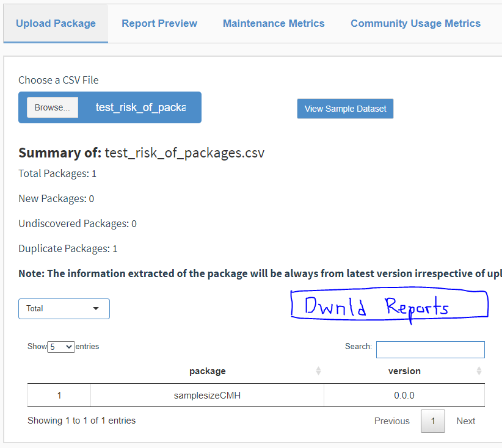The height and width of the screenshot is (448, 502).
Task: Click the Dwnld Reports area
Action: [389, 303]
